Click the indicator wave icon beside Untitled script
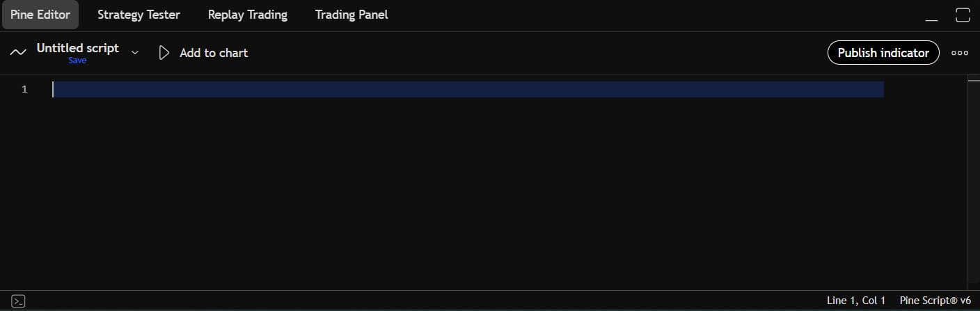 click(x=19, y=52)
